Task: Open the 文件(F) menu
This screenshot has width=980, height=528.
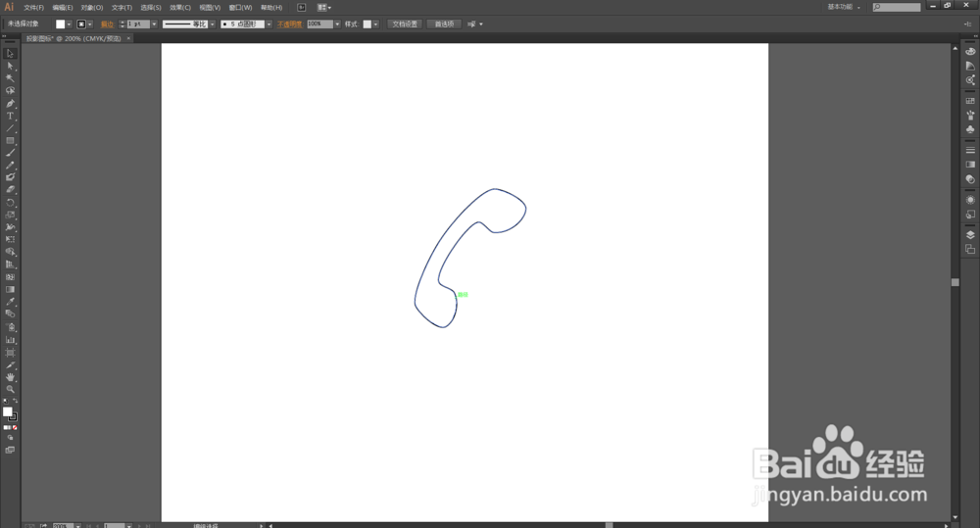Action: pos(33,8)
